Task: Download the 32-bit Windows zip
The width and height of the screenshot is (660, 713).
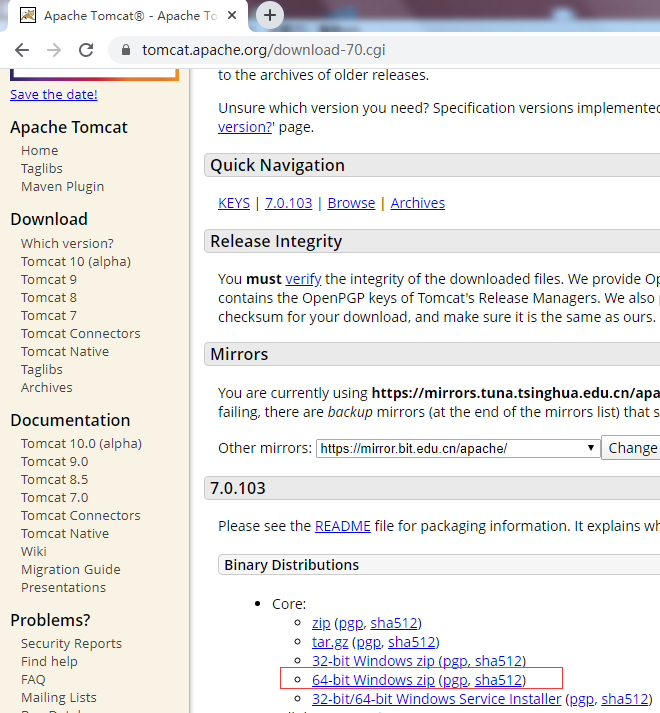Action: 373,661
